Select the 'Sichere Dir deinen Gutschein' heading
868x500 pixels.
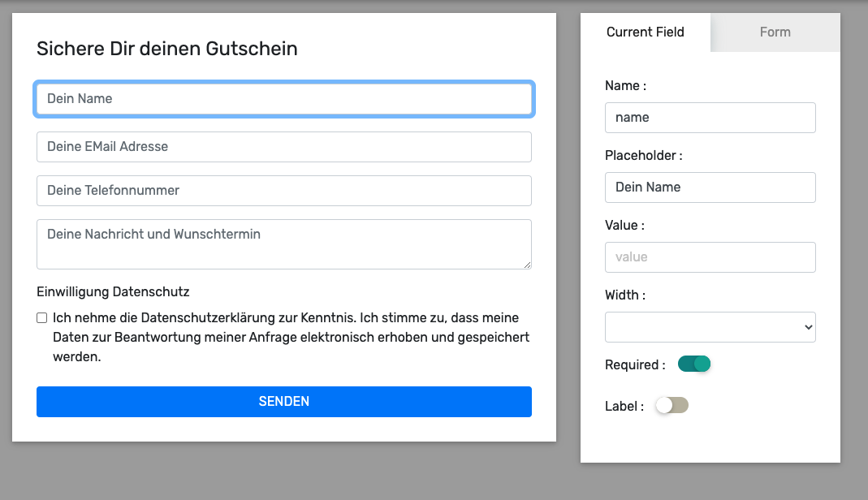pos(167,49)
